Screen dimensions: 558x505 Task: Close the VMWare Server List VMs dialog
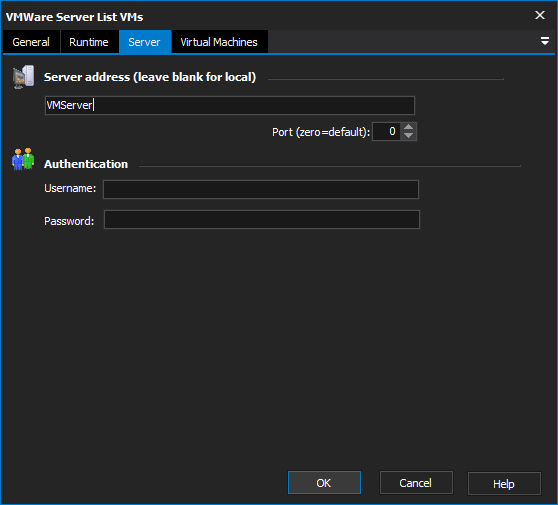[x=540, y=15]
